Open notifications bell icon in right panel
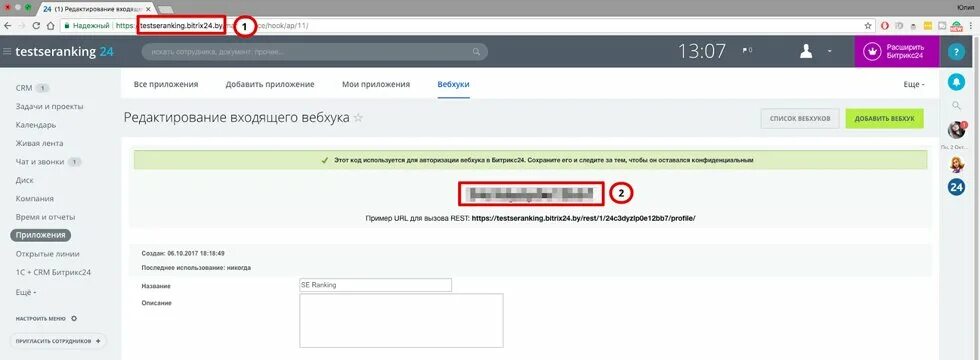The height and width of the screenshot is (360, 980). (956, 82)
